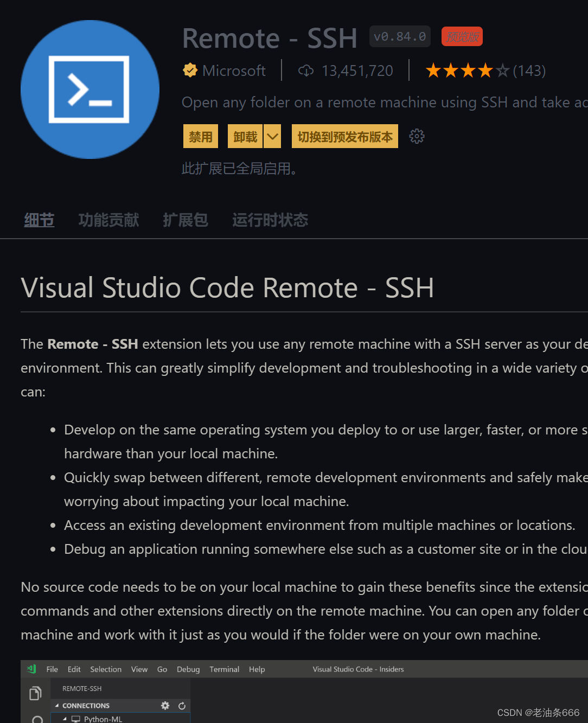
Task: Open the Explorer icon in the activity bar
Action: tap(35, 693)
